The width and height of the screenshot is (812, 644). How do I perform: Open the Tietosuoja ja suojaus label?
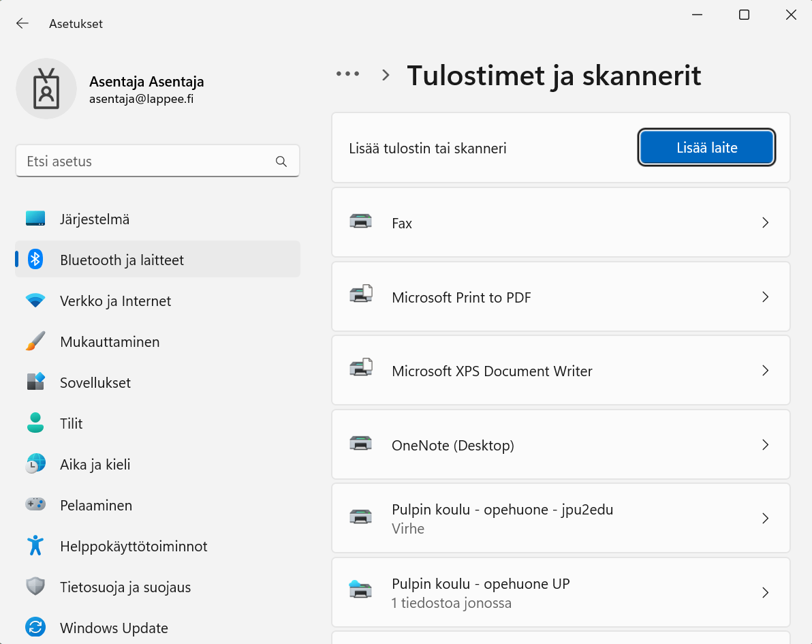pyautogui.click(x=125, y=587)
